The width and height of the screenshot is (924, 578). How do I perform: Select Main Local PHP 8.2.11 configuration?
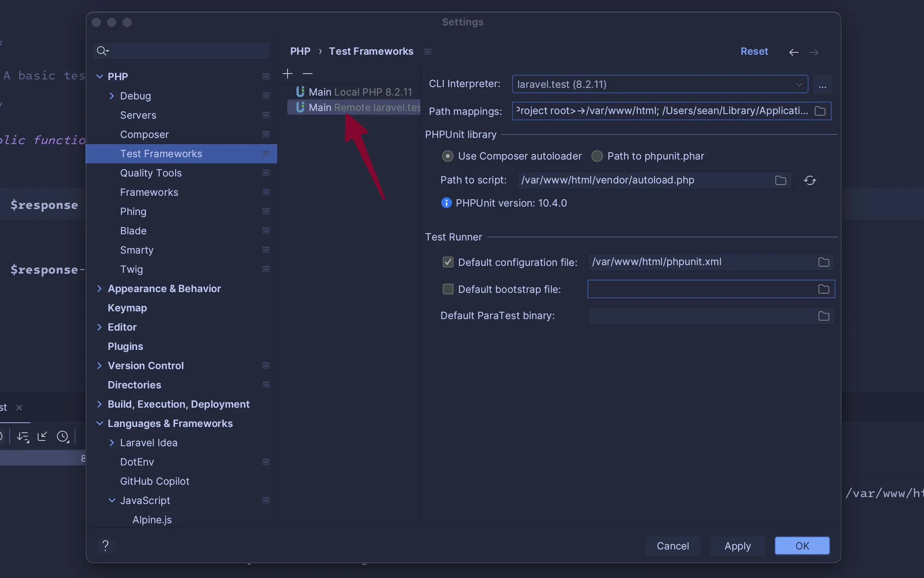354,92
